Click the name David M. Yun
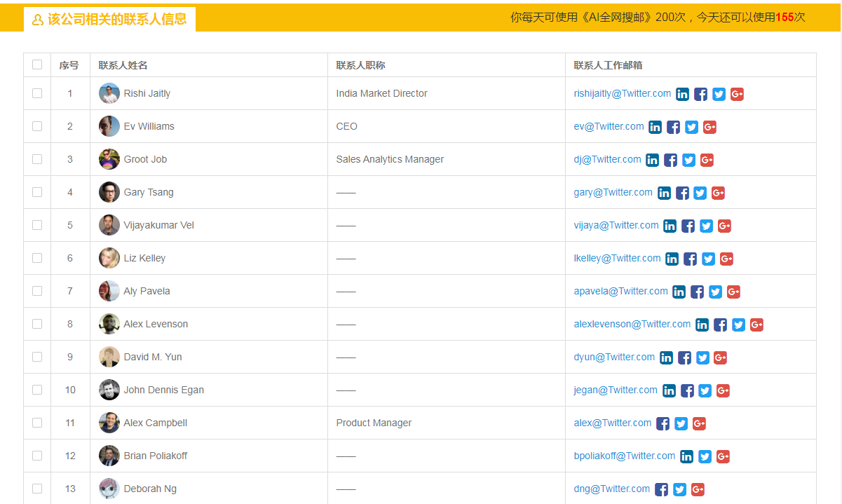Image resolution: width=842 pixels, height=504 pixels. pos(153,357)
